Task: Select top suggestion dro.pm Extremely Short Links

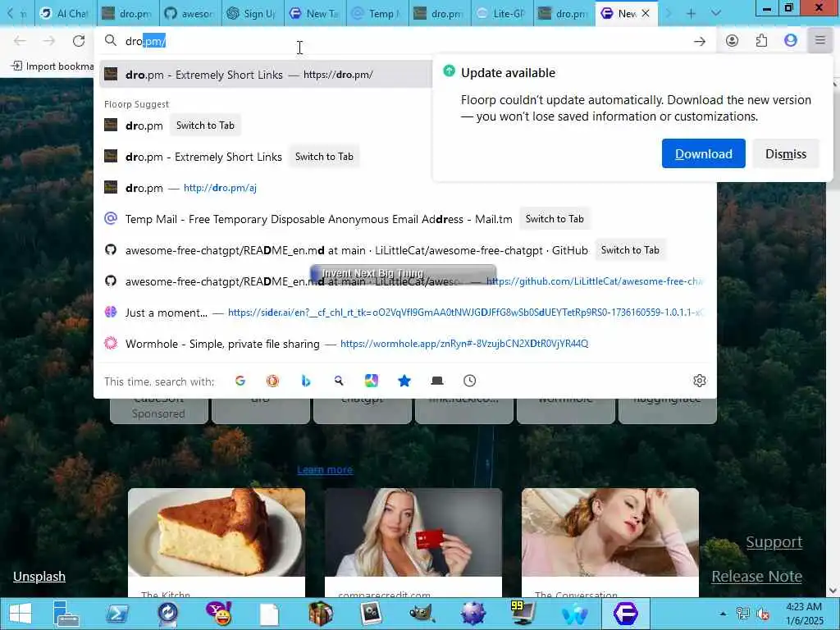Action: pyautogui.click(x=265, y=75)
